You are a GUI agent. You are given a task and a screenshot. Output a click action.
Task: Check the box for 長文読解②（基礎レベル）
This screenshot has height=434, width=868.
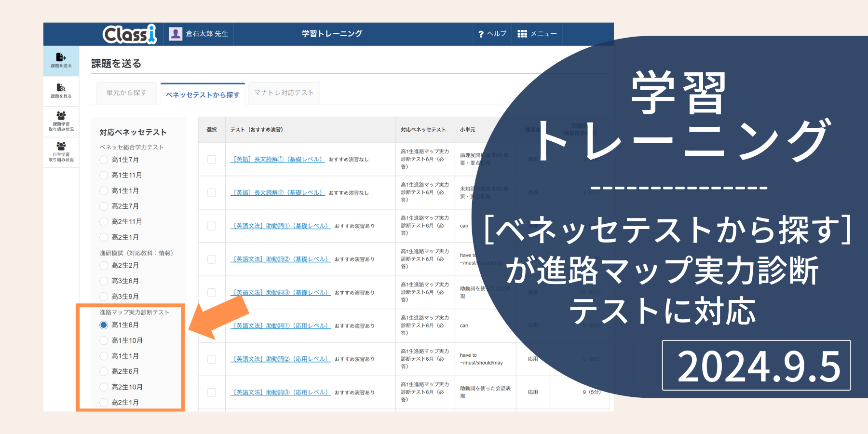tap(212, 192)
